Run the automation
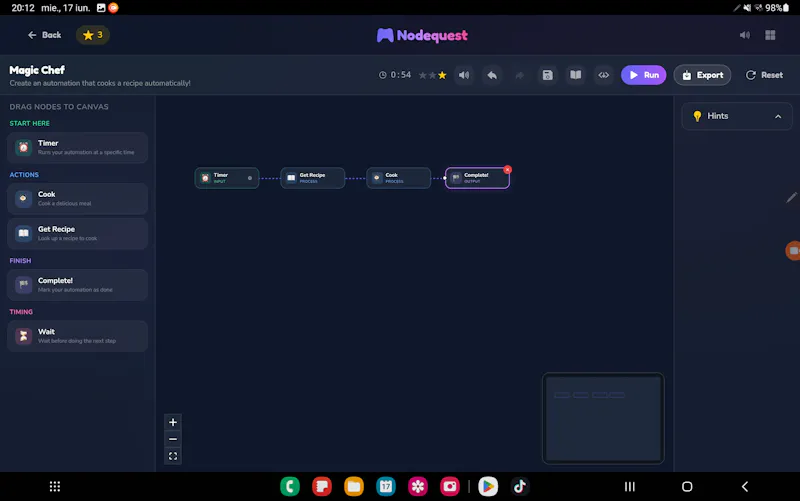Image resolution: width=800 pixels, height=501 pixels. 643,75
